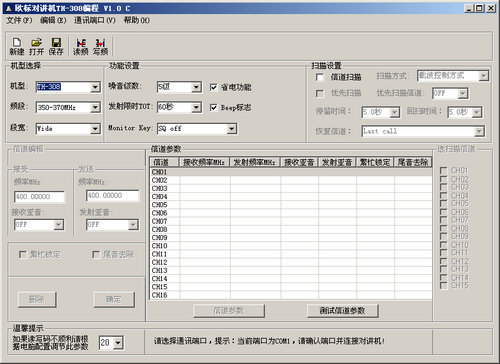Screen dimensions: 500x364
Task: Expand the 停留时间 5.0秒 dropdown
Action: (394, 112)
